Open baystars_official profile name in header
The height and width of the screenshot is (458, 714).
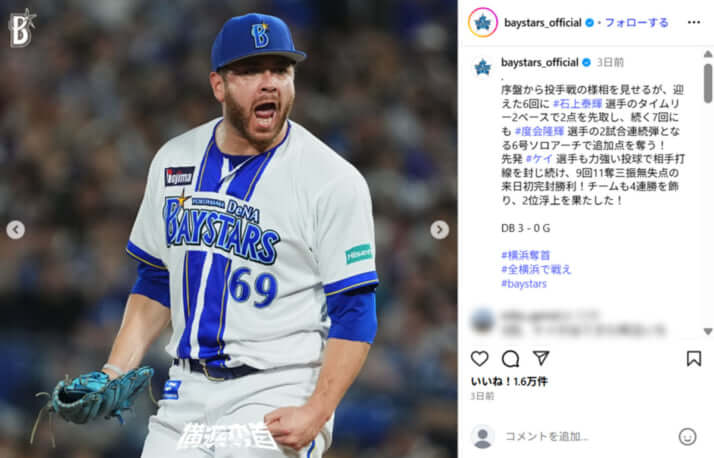coord(543,22)
